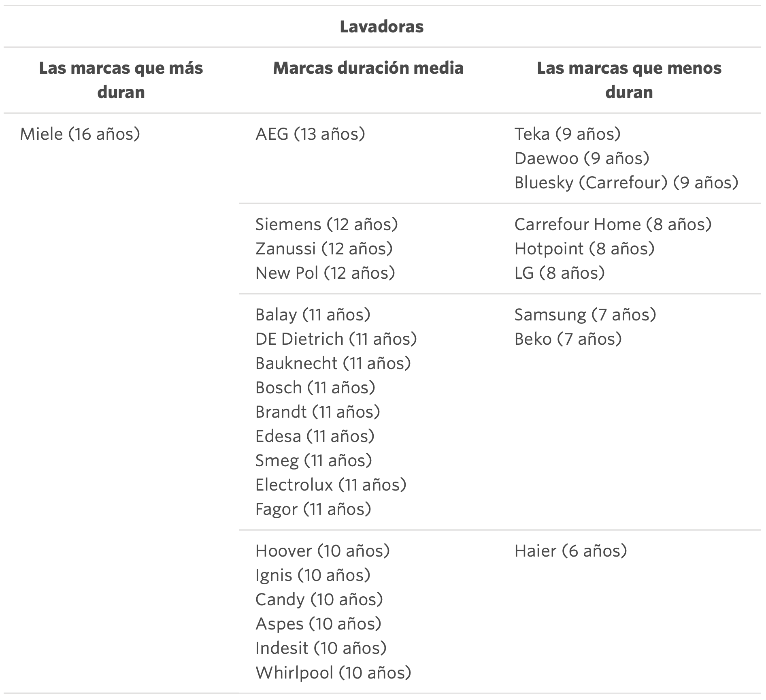The height and width of the screenshot is (700, 766).
Task: Click the Whirlpool (10 años) entry
Action: pos(333,672)
